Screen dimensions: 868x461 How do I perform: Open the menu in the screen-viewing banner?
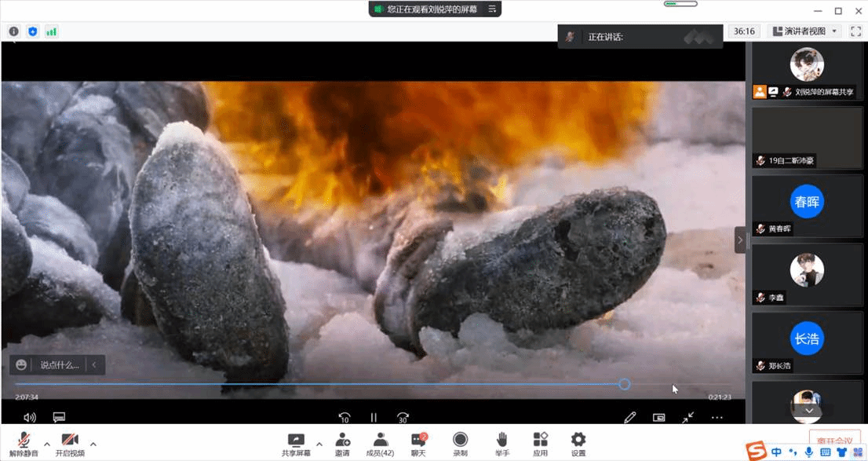click(x=492, y=9)
